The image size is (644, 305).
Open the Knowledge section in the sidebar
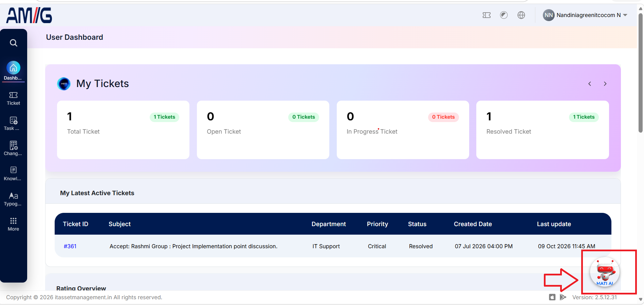13,174
